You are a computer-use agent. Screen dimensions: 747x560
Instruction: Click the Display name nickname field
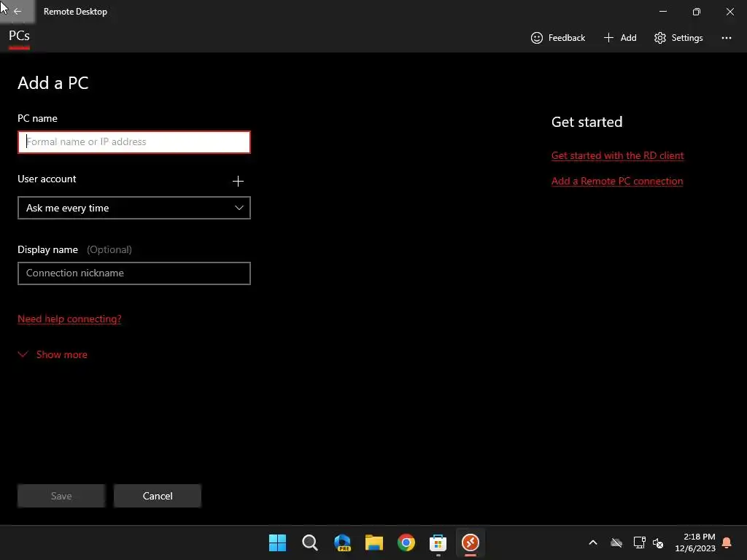134,273
